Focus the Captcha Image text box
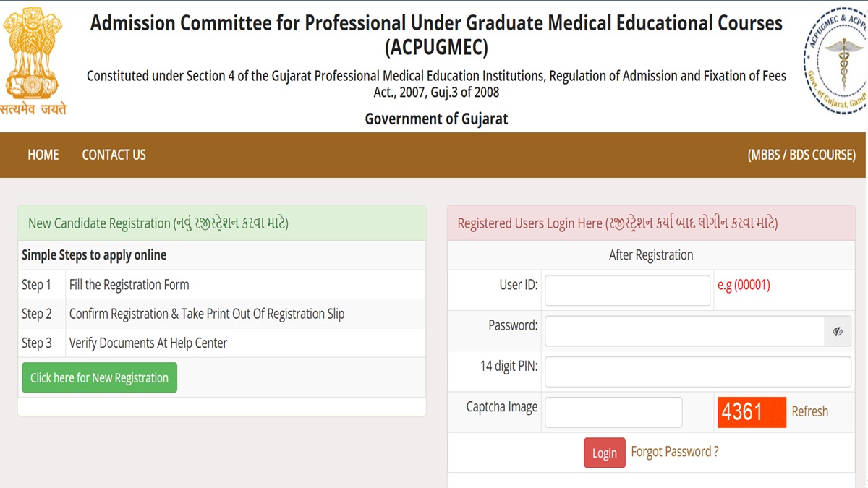This screenshot has height=488, width=868. pos(613,412)
